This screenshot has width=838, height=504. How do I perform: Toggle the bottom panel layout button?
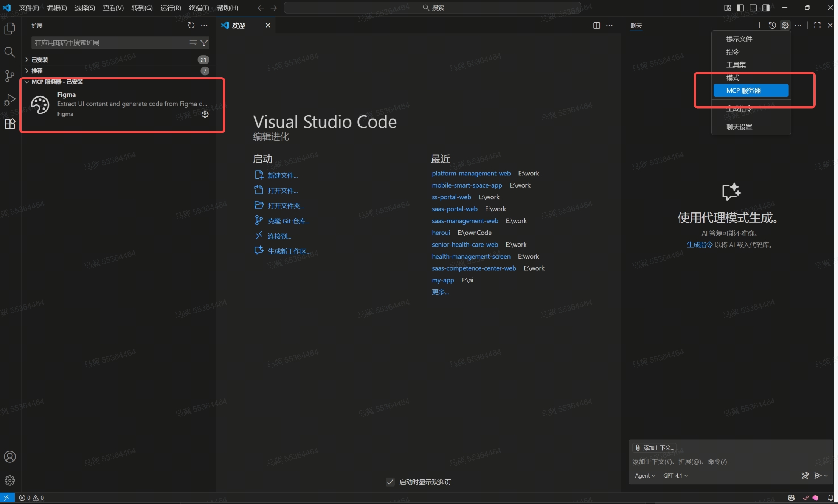tap(753, 8)
